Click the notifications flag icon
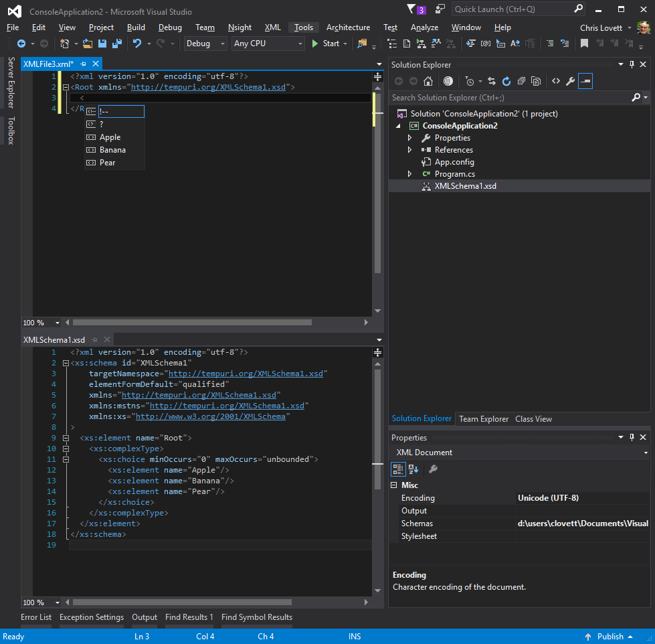Screen dimensions: 655x644 pos(411,9)
